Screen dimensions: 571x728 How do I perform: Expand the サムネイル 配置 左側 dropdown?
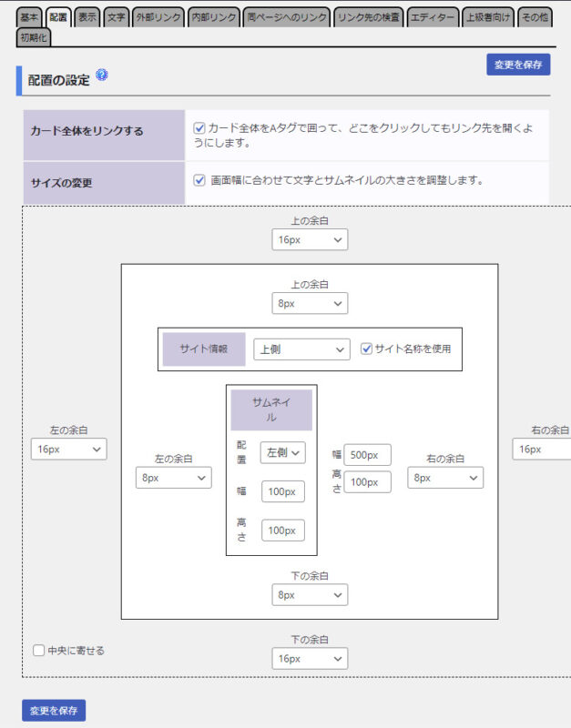tap(282, 452)
